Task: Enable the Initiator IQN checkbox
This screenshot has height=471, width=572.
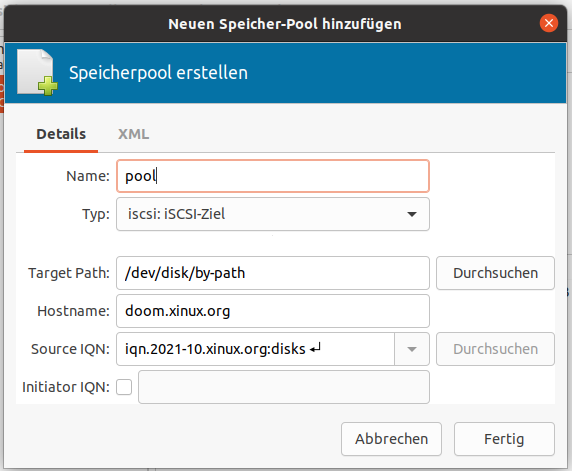Action: (x=124, y=387)
